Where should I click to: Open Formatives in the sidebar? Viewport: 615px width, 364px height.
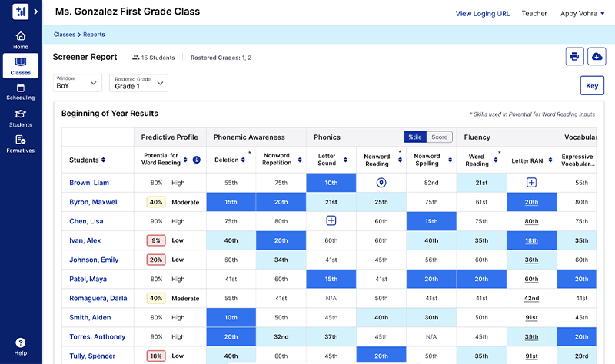21,144
